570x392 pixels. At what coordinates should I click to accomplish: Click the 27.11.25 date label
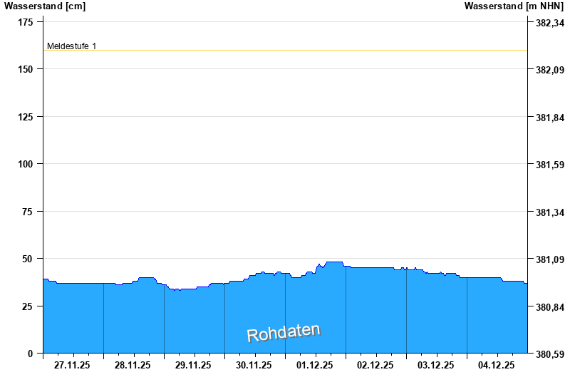[73, 365]
